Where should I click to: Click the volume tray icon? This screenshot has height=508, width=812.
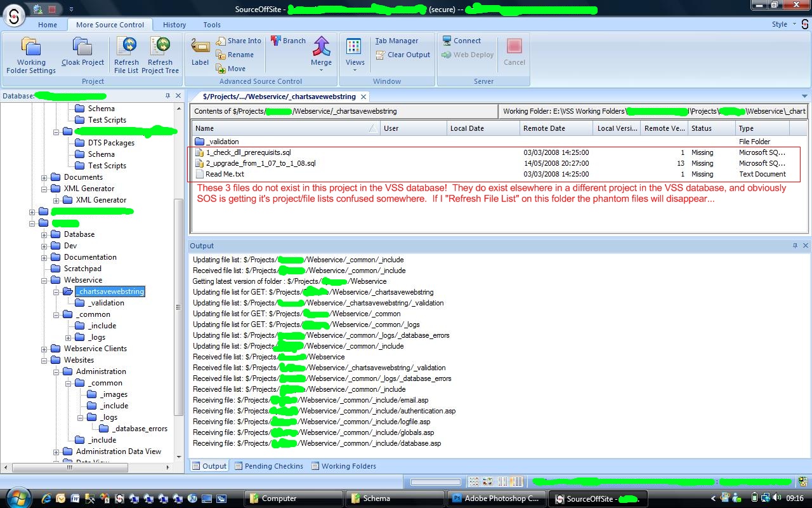pyautogui.click(x=777, y=498)
